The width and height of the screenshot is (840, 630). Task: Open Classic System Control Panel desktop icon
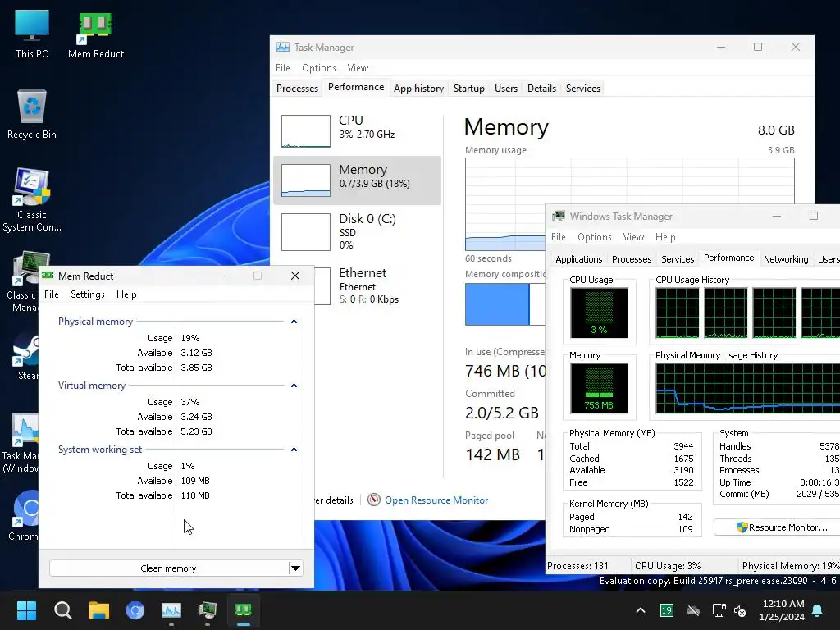point(32,200)
